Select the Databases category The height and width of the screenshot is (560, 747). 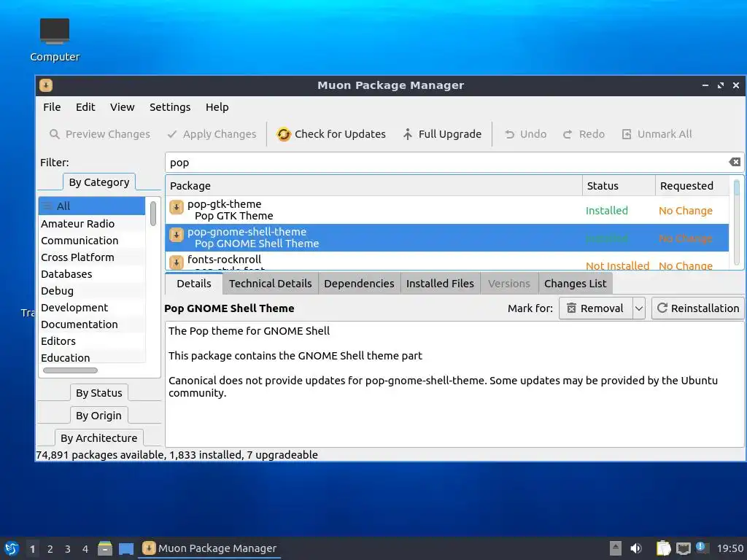point(92,274)
